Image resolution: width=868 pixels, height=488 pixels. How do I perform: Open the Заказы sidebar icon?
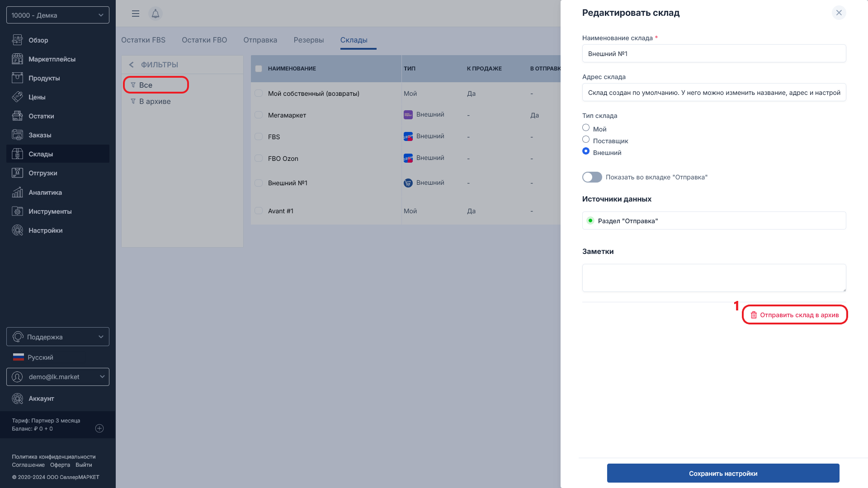17,135
